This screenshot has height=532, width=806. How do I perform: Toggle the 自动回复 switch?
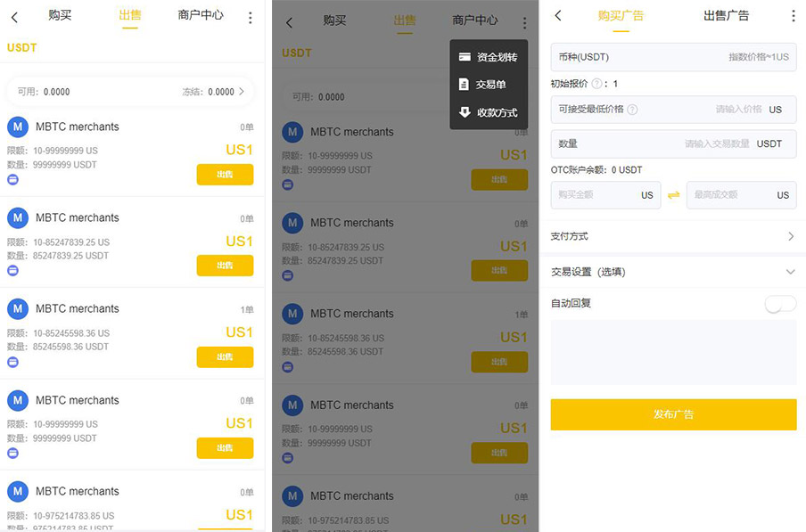point(780,304)
